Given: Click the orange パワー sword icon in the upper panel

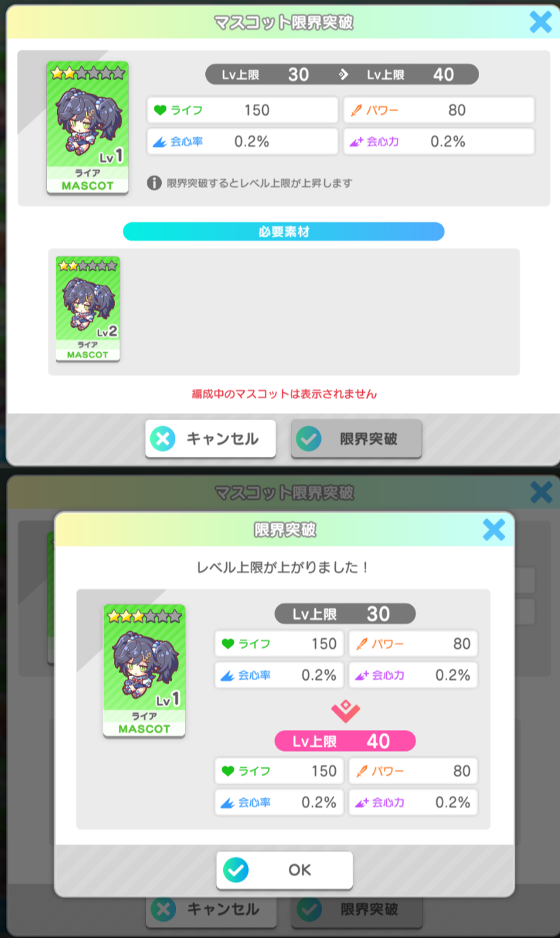Looking at the screenshot, I should [x=355, y=110].
